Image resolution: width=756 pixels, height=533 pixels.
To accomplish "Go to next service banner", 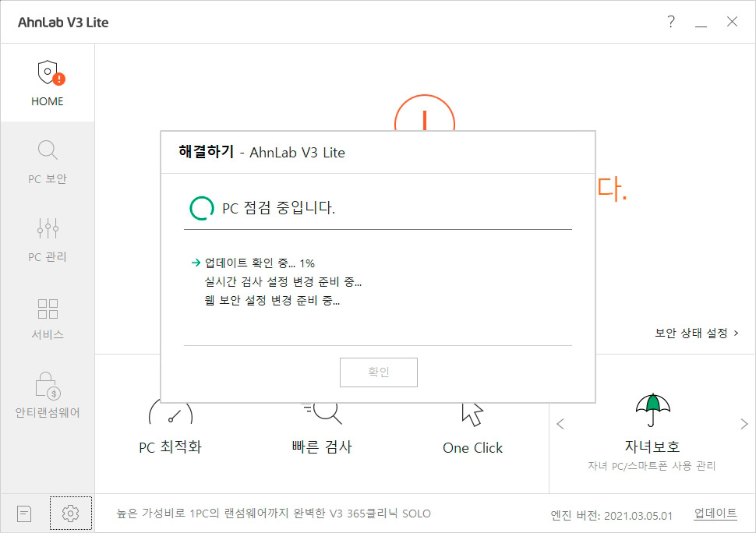I will pyautogui.click(x=744, y=424).
